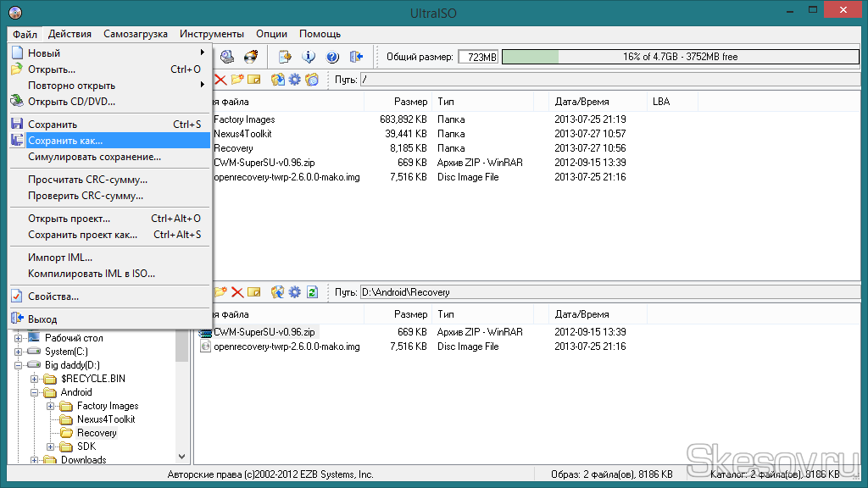Select the Recovery folder in the tree

pyautogui.click(x=97, y=433)
